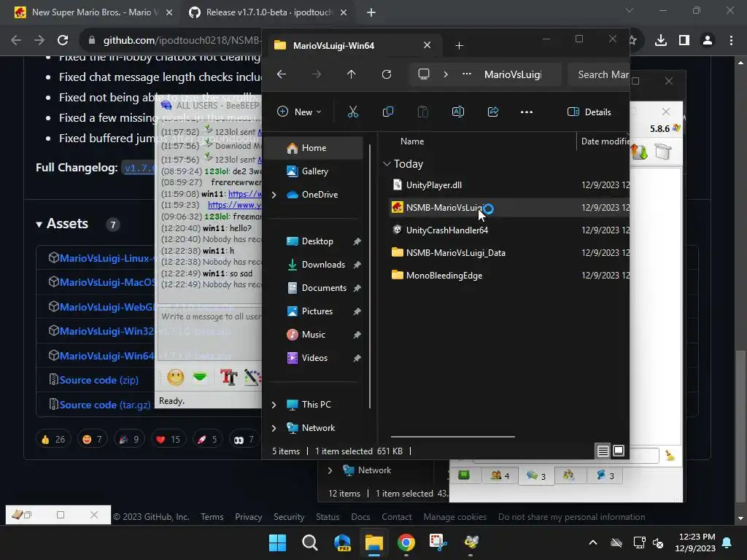
Task: Open Chrome three-dot menu
Action: click(731, 41)
